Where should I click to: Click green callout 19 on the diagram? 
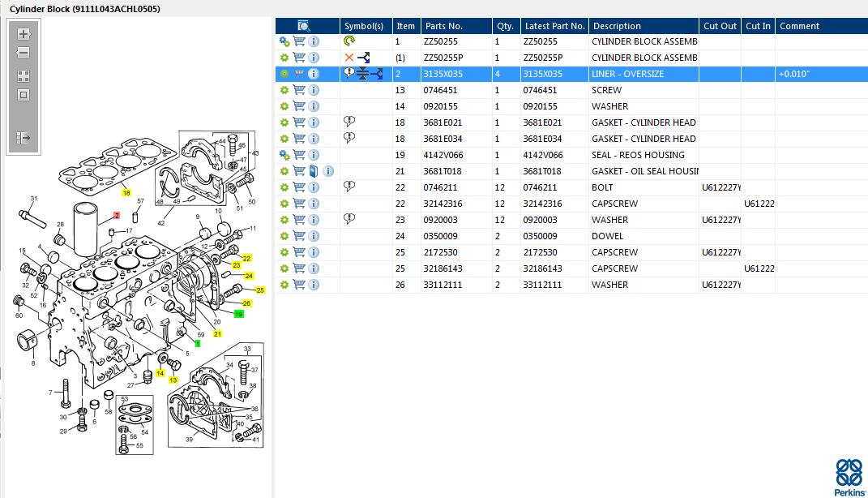click(239, 314)
